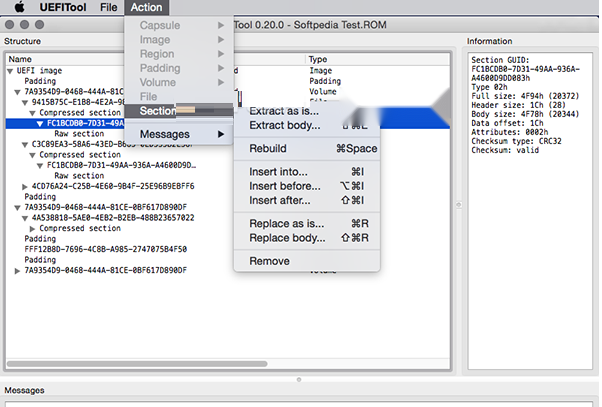
Task: Collapse the UEFI image tree node
Action: pos(10,71)
